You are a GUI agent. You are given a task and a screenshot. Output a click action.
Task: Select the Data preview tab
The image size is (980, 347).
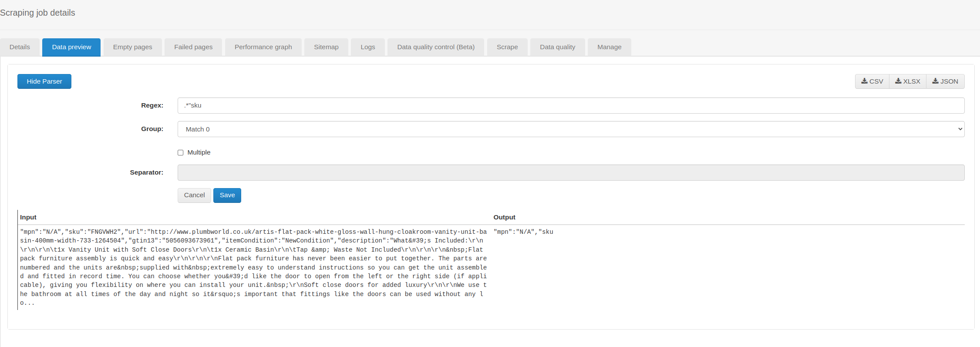71,47
